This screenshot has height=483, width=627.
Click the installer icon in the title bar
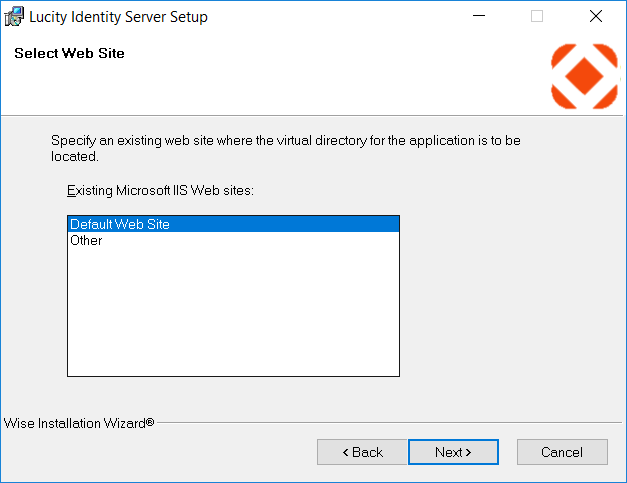pyautogui.click(x=14, y=17)
